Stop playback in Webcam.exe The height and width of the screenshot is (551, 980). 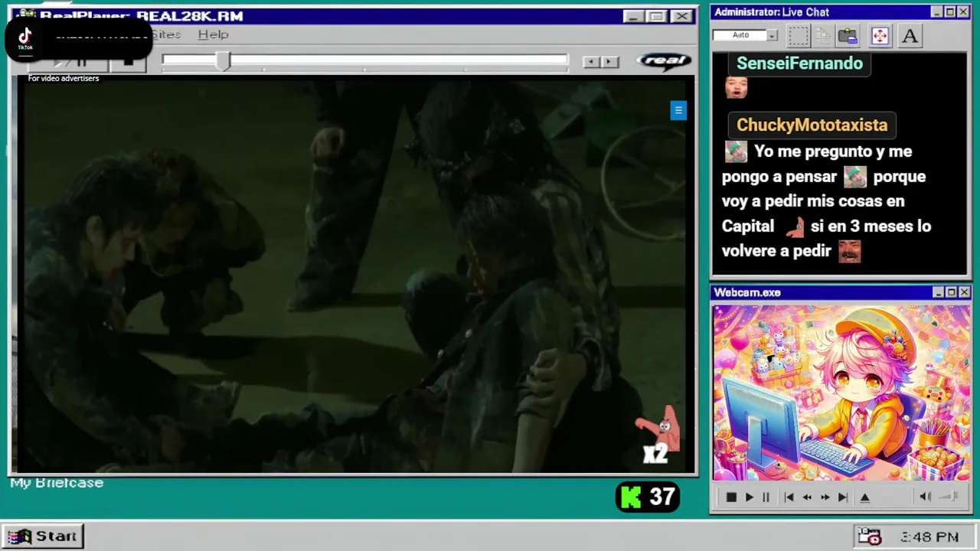(731, 497)
